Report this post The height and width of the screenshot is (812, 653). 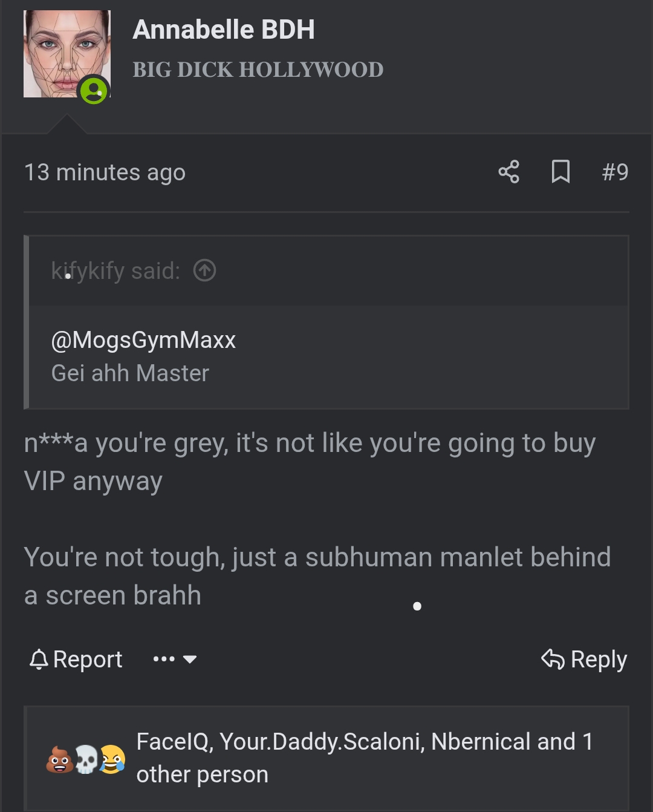pyautogui.click(x=76, y=659)
